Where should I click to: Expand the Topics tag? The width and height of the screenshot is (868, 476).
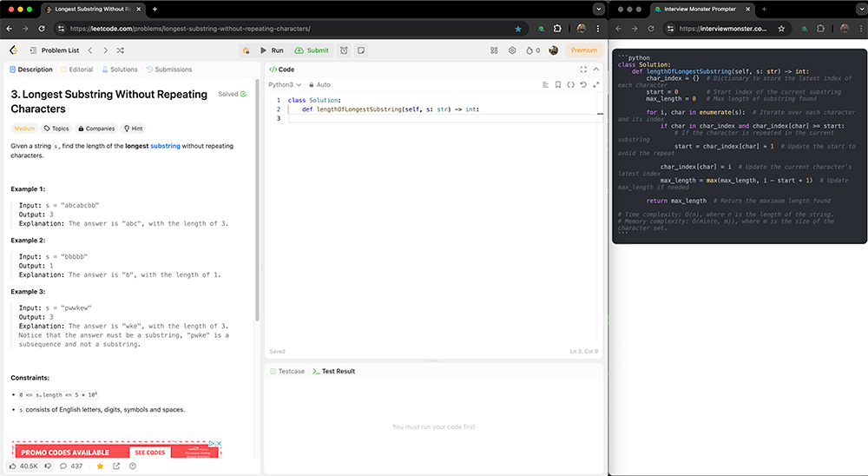click(56, 129)
